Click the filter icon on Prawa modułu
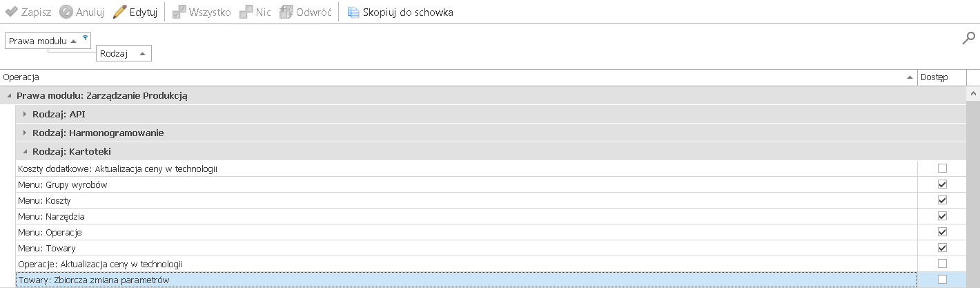Screen dimensions: 980x288 pyautogui.click(x=85, y=37)
